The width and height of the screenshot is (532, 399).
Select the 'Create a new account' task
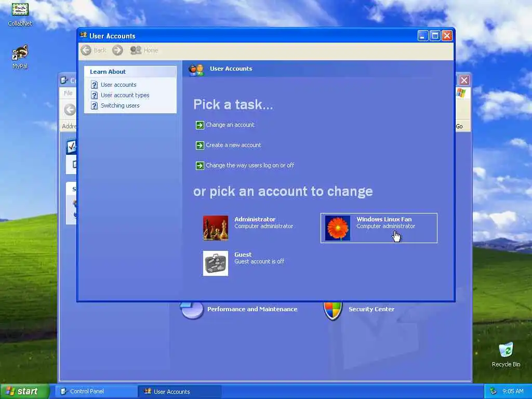(x=233, y=145)
